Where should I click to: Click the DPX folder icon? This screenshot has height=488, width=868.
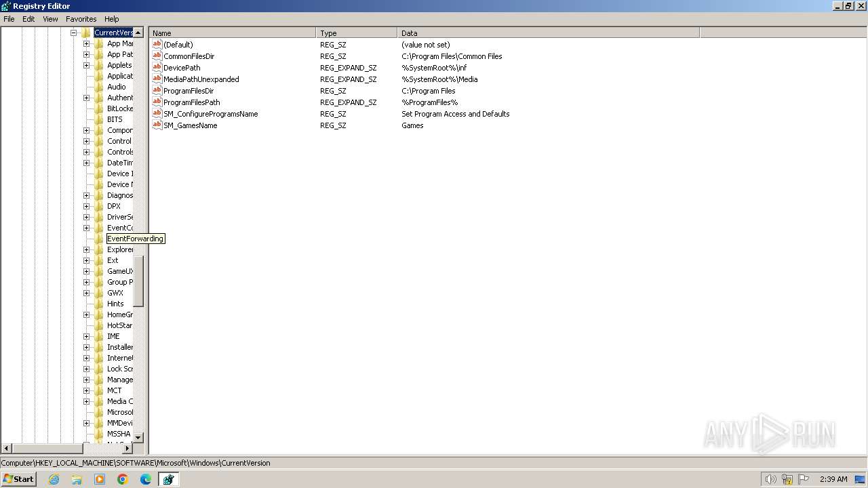click(99, 206)
